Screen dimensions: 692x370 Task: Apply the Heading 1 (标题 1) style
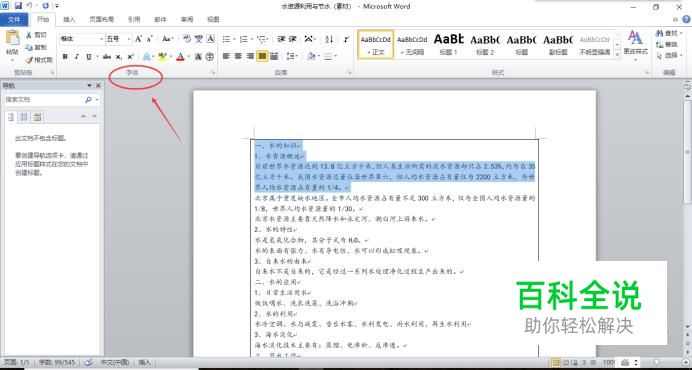pos(448,45)
